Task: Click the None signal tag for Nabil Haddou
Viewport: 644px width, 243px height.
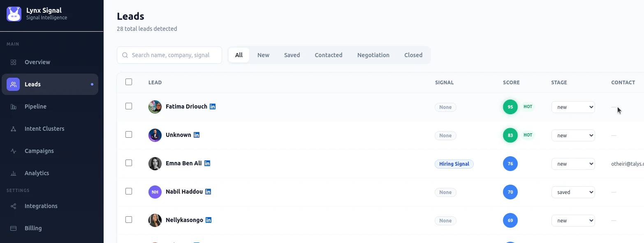Action: click(x=445, y=192)
